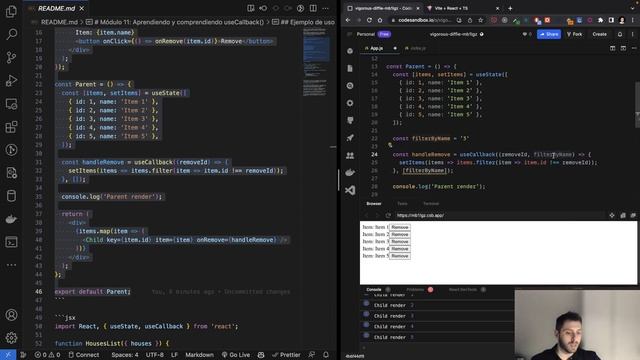Image resolution: width=640 pixels, height=360 pixels.
Task: Open the collaborators icon in CodeSandbox sidebar
Action: [x=350, y=155]
